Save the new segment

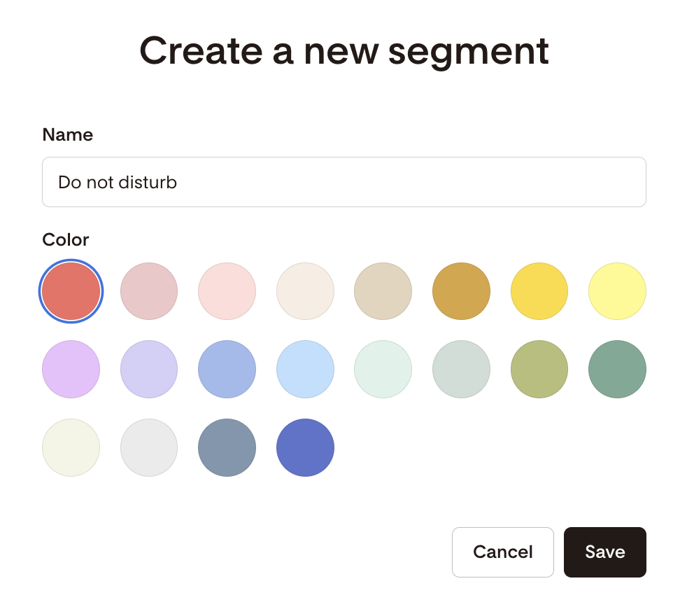coord(604,552)
